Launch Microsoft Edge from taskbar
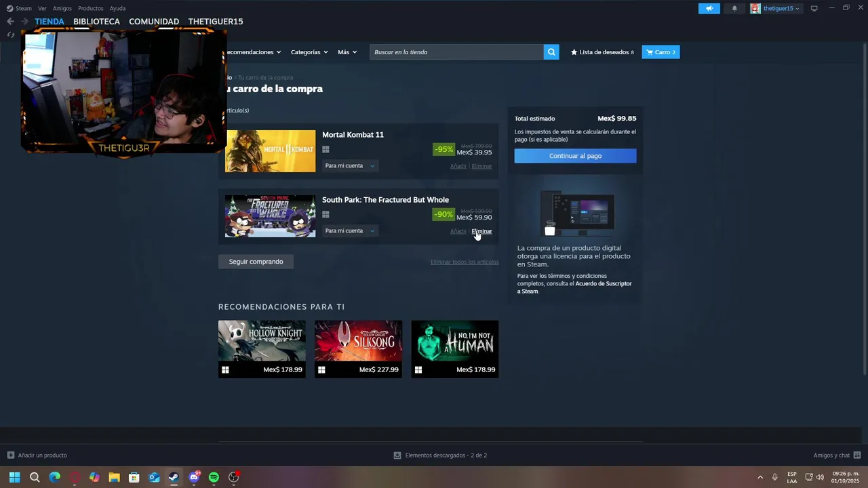 (x=54, y=477)
